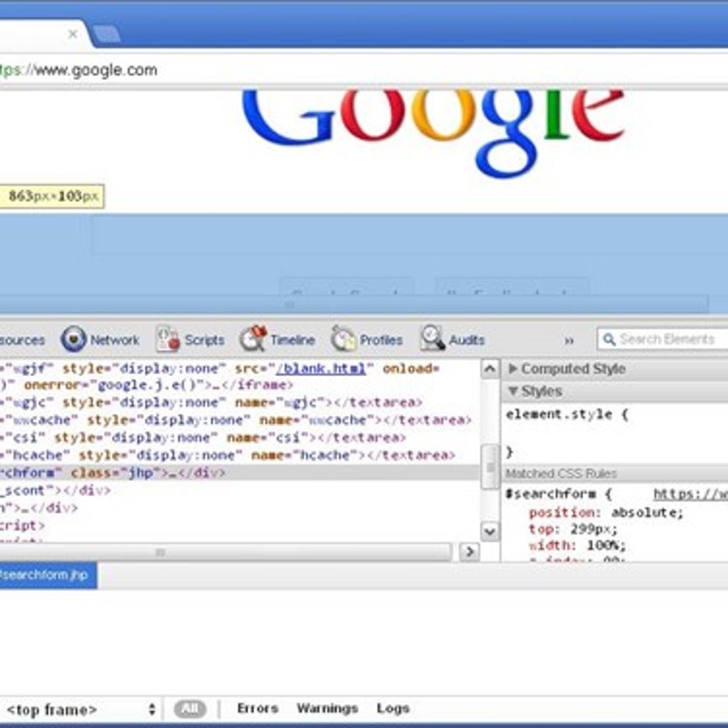
Task: Click the Google logo on the page
Action: click(433, 133)
